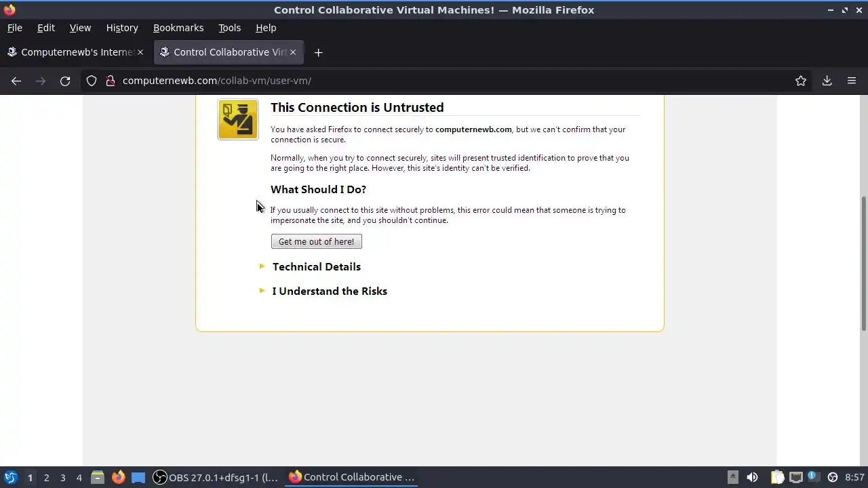Switch to virtual desktop 2
The height and width of the screenshot is (488, 868).
pyautogui.click(x=46, y=477)
